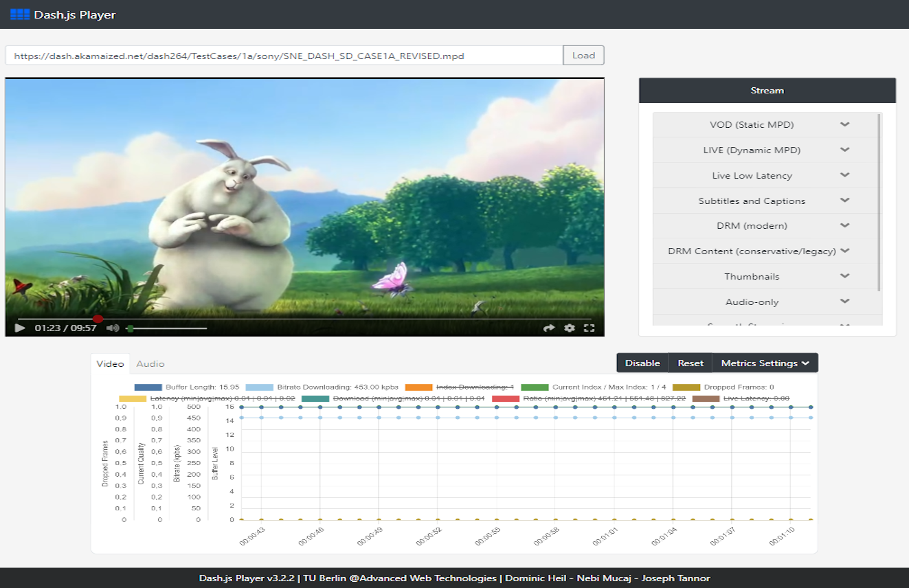Expand the Thumbnails group

click(766, 277)
